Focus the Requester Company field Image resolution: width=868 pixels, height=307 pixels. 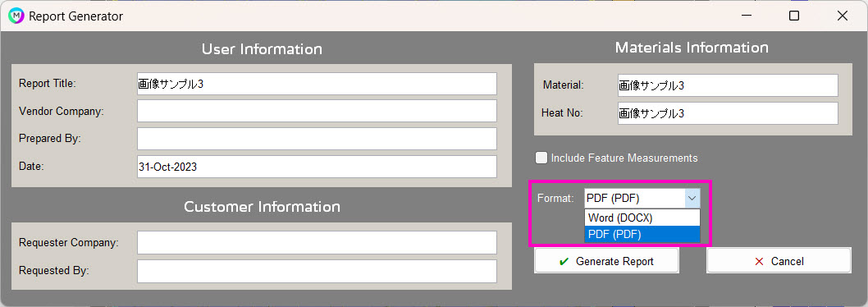coord(317,243)
